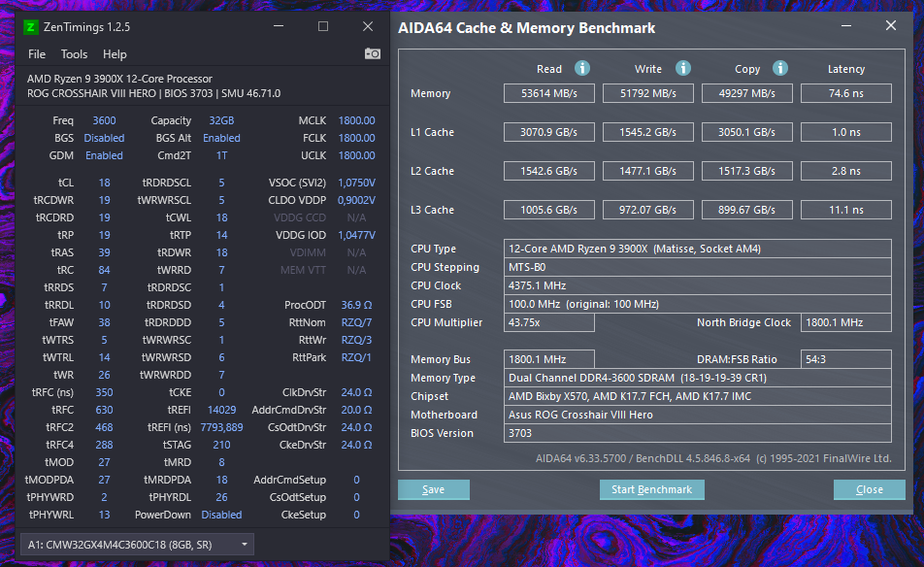This screenshot has height=567, width=924.
Task: Open the File menu in ZenTimings
Action: point(37,54)
